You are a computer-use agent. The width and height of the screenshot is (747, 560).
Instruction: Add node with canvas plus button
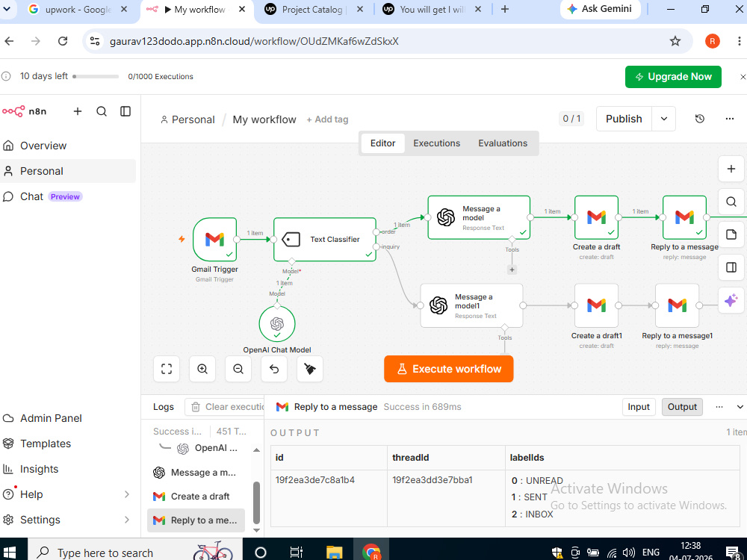pyautogui.click(x=731, y=169)
